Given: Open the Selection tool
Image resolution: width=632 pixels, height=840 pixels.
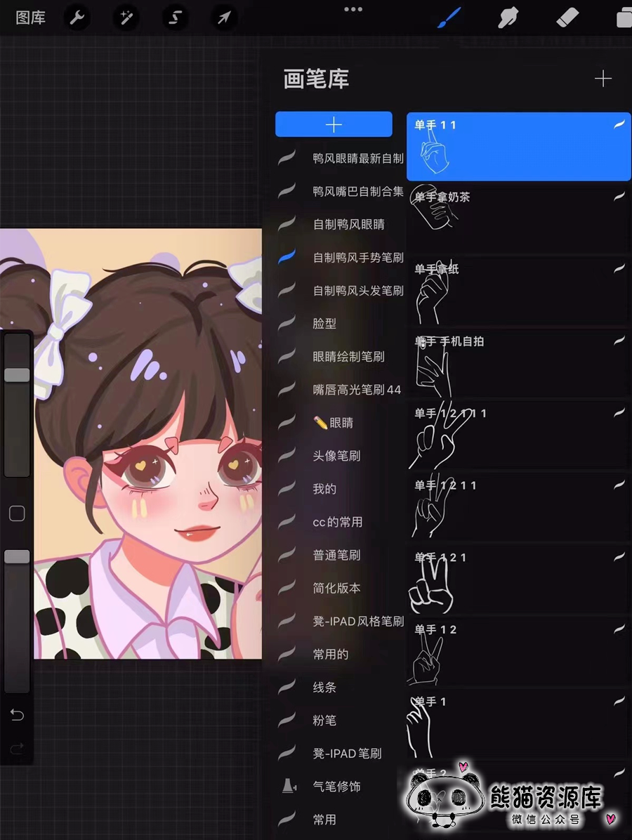Looking at the screenshot, I should click(175, 18).
